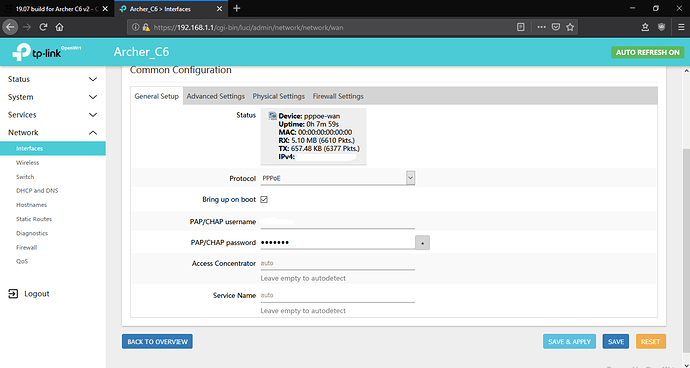Click the pppoe-wan device icon in Status
The width and height of the screenshot is (690, 368).
(x=272, y=116)
